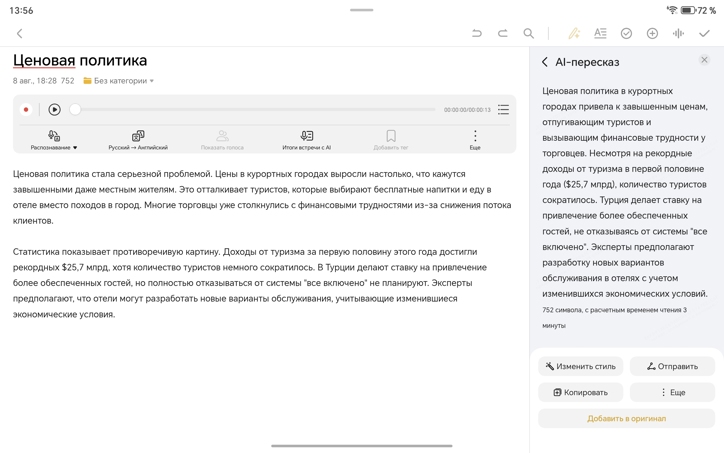Click the redo arrow icon
This screenshot has height=453, width=724.
pyautogui.click(x=503, y=34)
